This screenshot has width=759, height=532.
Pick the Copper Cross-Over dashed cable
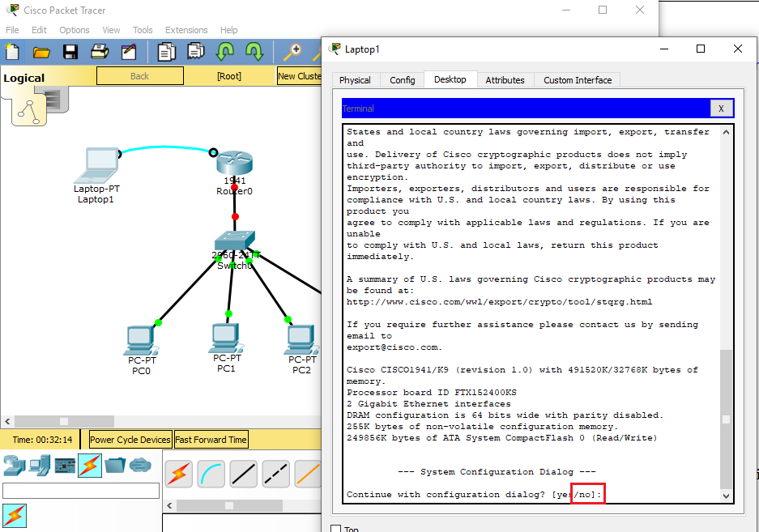(x=275, y=473)
